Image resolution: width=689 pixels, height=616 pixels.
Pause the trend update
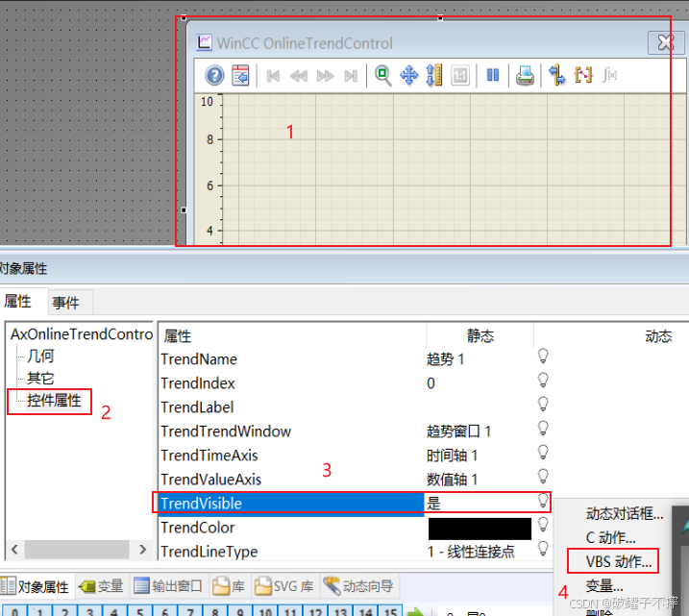point(493,75)
